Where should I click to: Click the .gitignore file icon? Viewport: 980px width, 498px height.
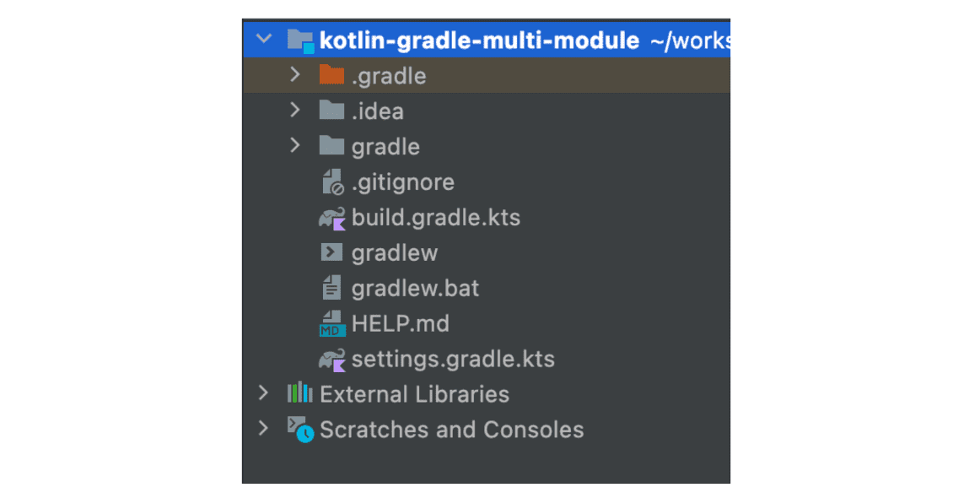coord(332,182)
